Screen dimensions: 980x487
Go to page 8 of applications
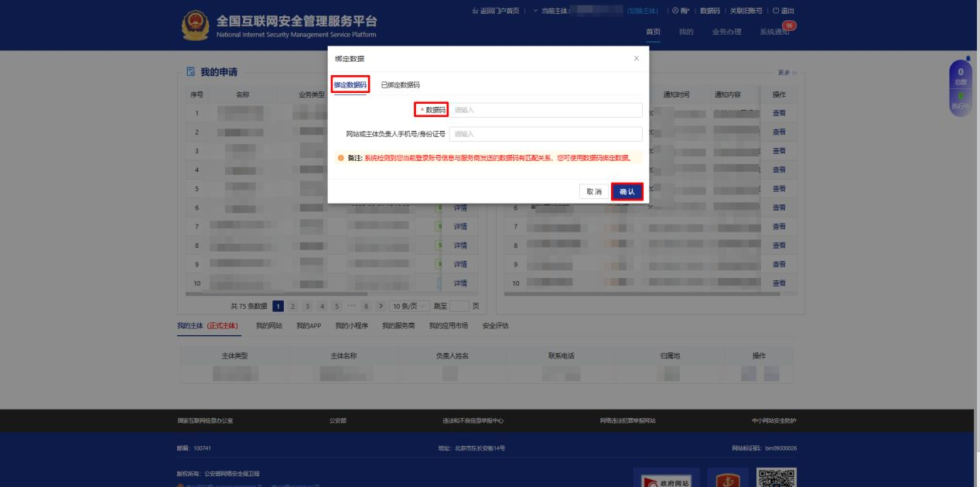(x=366, y=306)
